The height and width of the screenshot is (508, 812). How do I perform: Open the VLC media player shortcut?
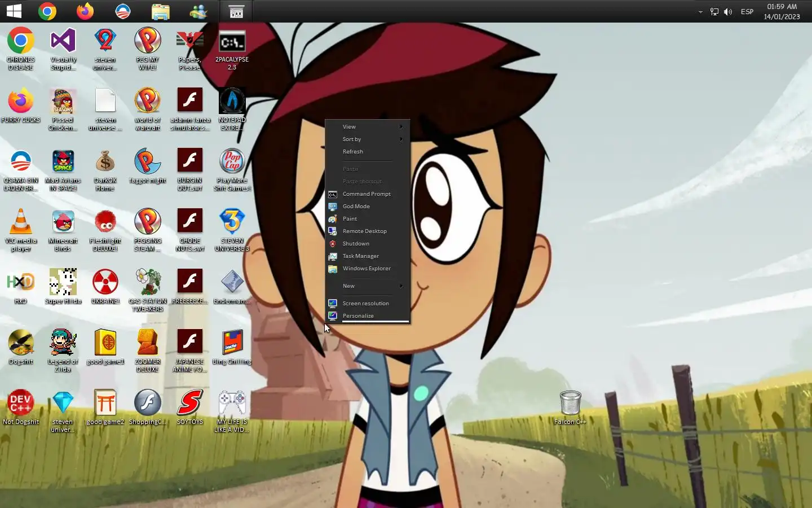tap(21, 230)
